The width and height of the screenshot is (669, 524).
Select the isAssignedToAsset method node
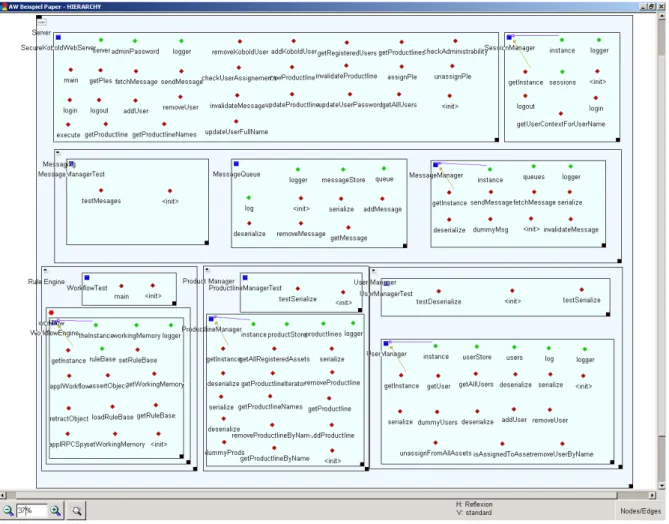click(x=502, y=444)
